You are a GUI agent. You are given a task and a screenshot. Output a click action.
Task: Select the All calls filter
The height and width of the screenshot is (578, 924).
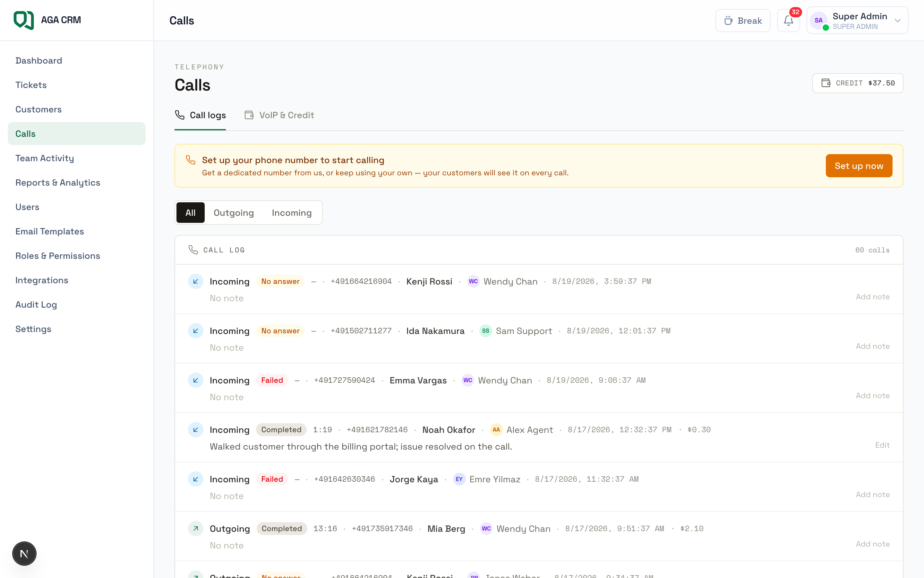[190, 213]
